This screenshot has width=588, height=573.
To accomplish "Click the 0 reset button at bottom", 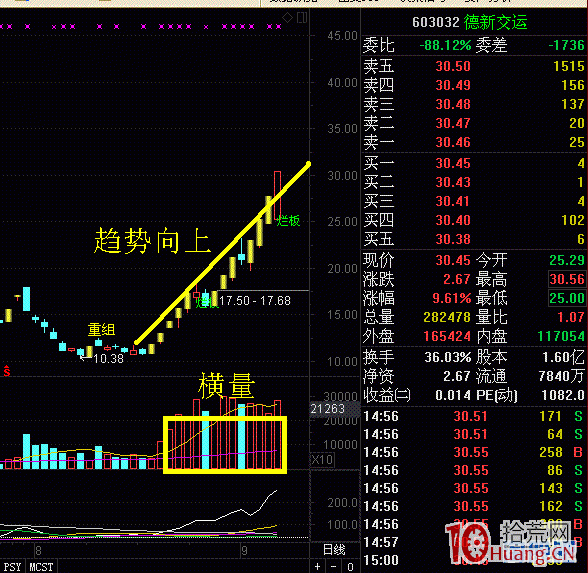I will point(350,567).
